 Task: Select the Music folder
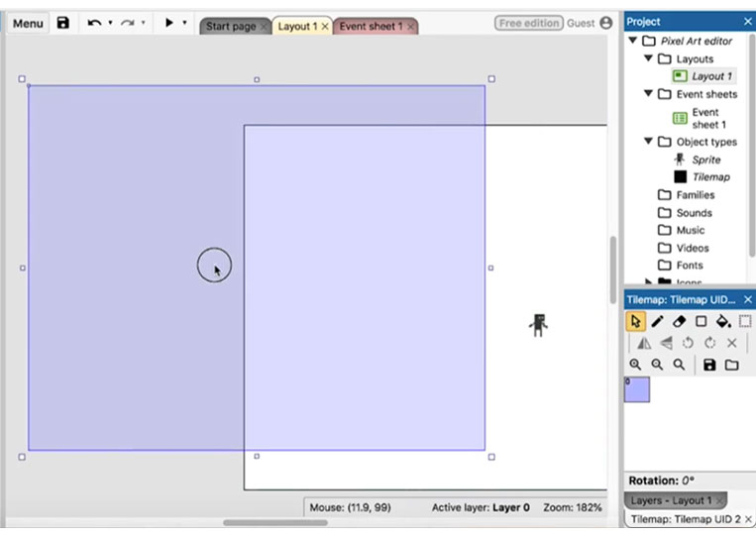[682, 230]
